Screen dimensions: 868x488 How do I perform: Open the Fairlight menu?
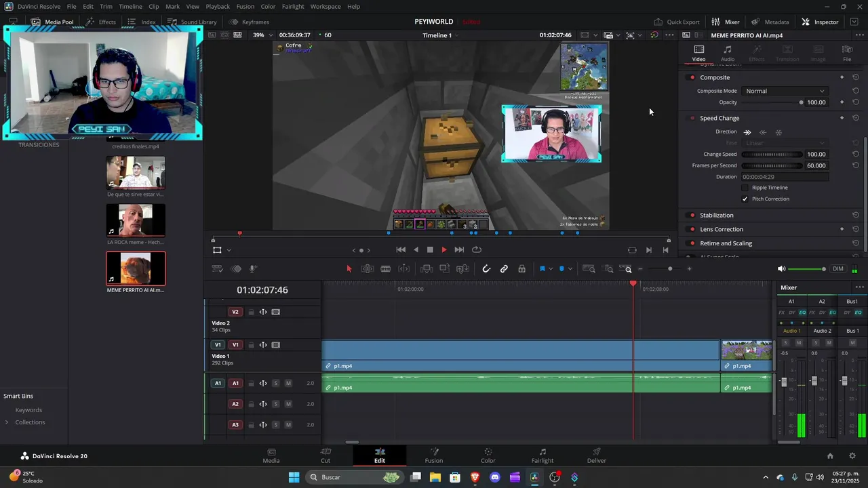pos(293,6)
